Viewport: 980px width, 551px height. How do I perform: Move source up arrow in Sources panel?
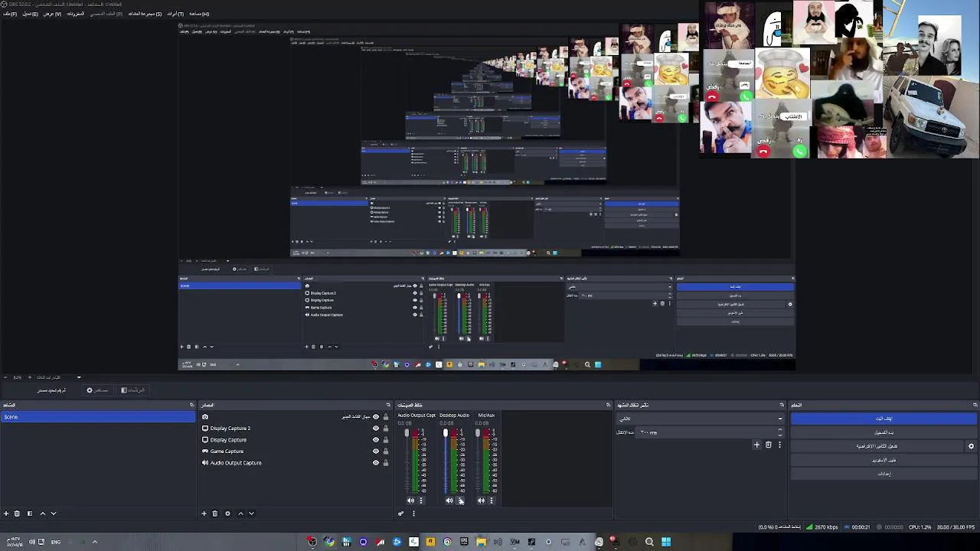click(240, 514)
